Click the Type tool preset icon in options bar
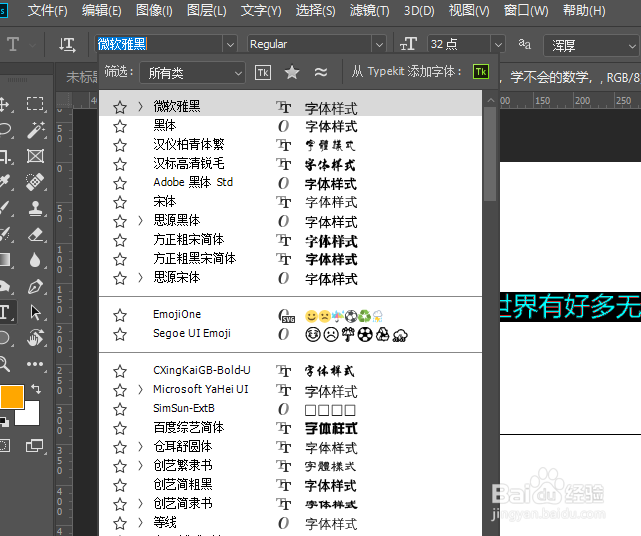The height and width of the screenshot is (536, 641). click(13, 44)
